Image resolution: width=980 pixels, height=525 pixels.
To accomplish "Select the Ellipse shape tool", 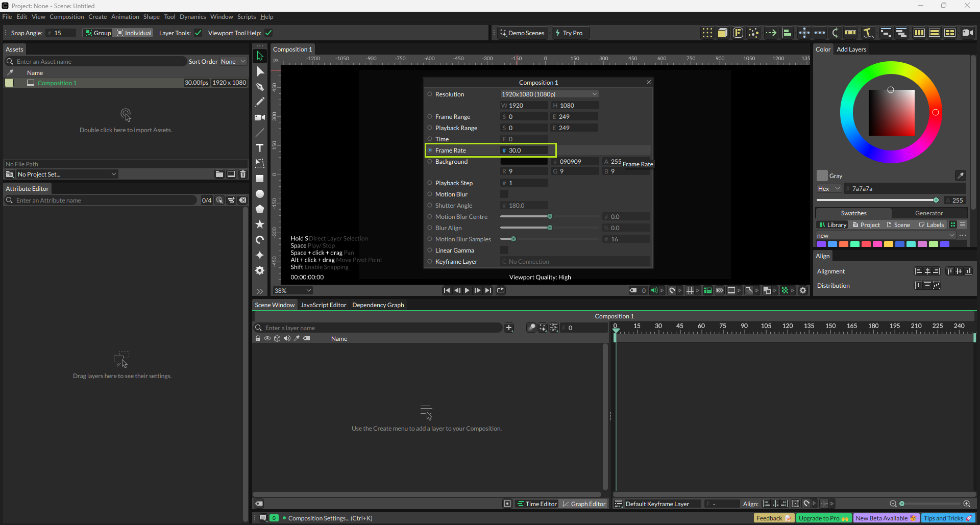I will [x=260, y=194].
